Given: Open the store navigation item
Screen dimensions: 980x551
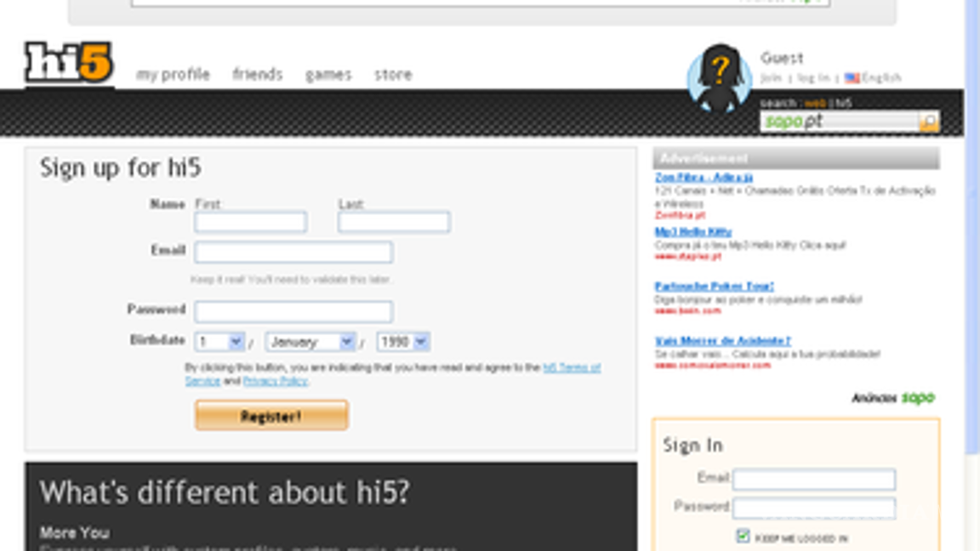Looking at the screenshot, I should click(x=393, y=75).
